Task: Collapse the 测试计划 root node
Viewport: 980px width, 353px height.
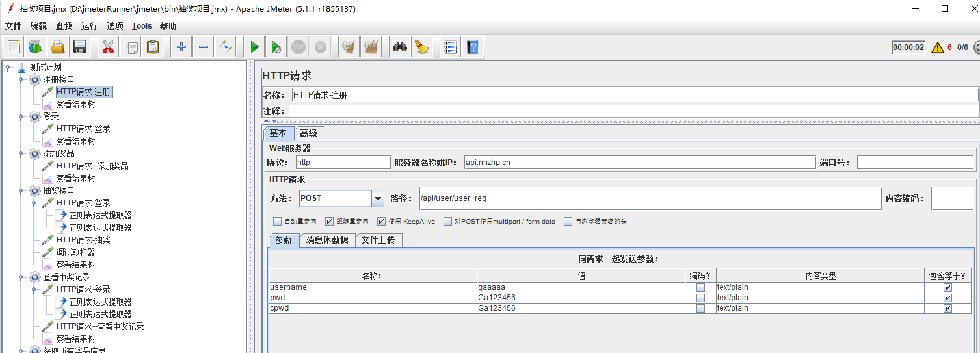Action: click(8, 67)
